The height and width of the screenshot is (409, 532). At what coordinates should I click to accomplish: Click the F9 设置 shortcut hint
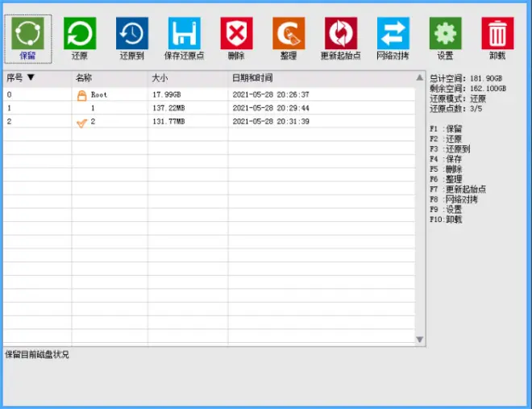click(446, 210)
